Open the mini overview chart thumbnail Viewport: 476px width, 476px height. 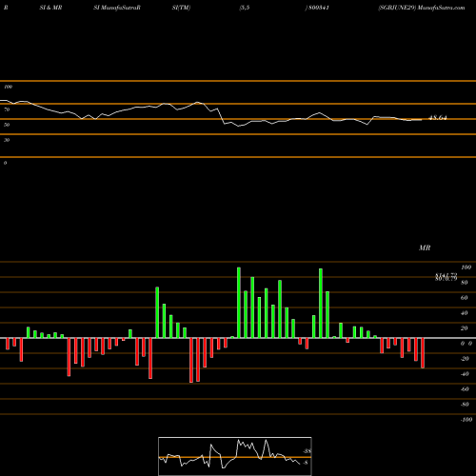(235, 456)
